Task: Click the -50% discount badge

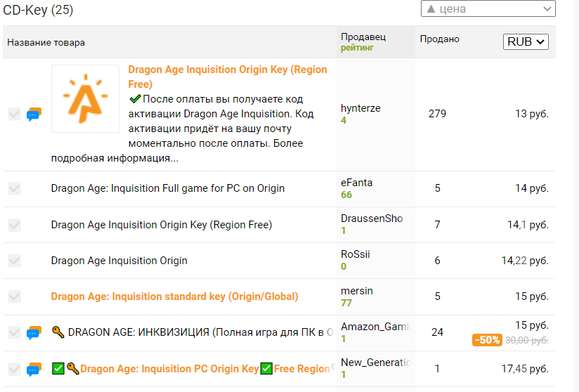Action: tap(487, 339)
